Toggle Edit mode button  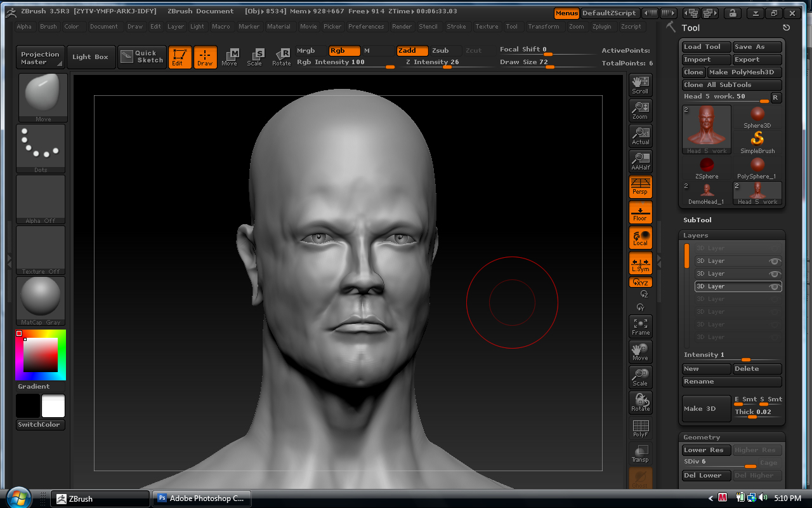[x=180, y=57]
